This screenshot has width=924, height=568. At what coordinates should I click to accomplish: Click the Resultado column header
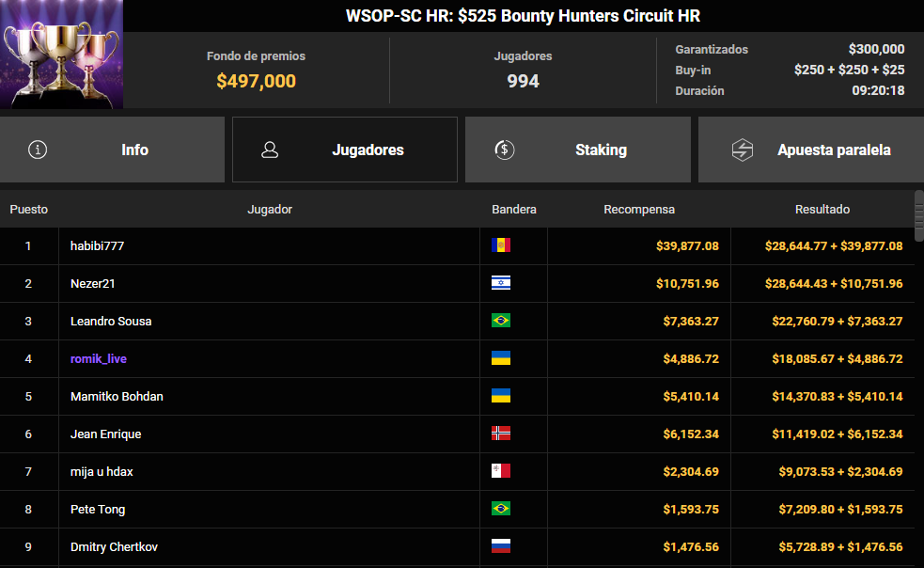click(x=822, y=209)
